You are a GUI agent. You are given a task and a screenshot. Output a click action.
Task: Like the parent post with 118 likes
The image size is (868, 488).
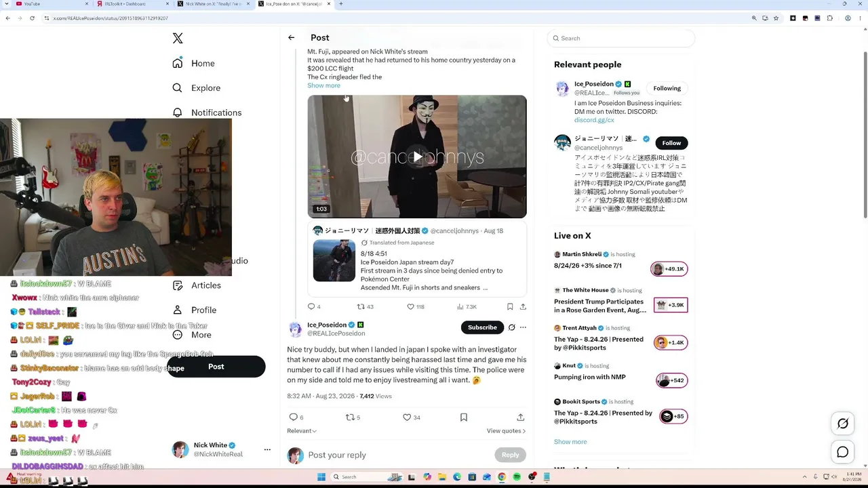pyautogui.click(x=415, y=307)
